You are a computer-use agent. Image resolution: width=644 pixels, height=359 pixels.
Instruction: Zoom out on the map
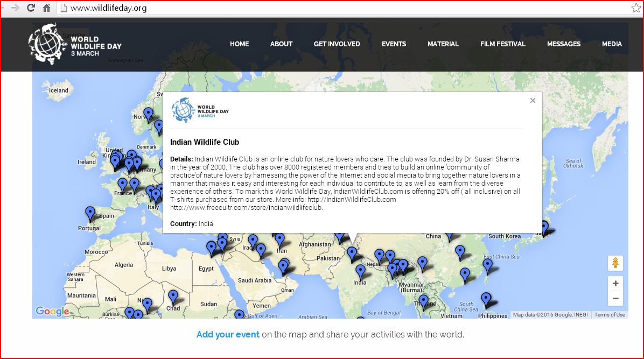coord(615,298)
